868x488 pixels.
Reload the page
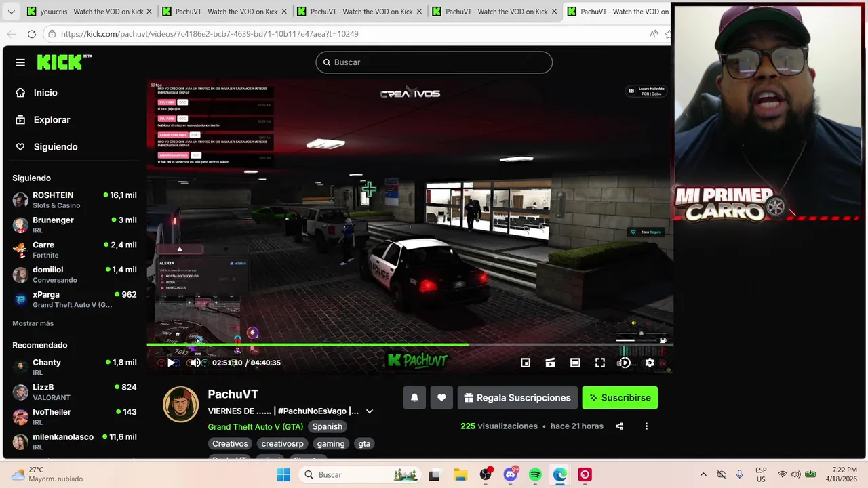(32, 34)
